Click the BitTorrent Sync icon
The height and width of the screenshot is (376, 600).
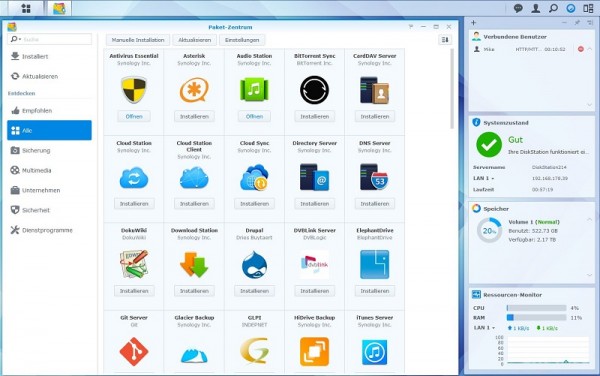tap(315, 90)
